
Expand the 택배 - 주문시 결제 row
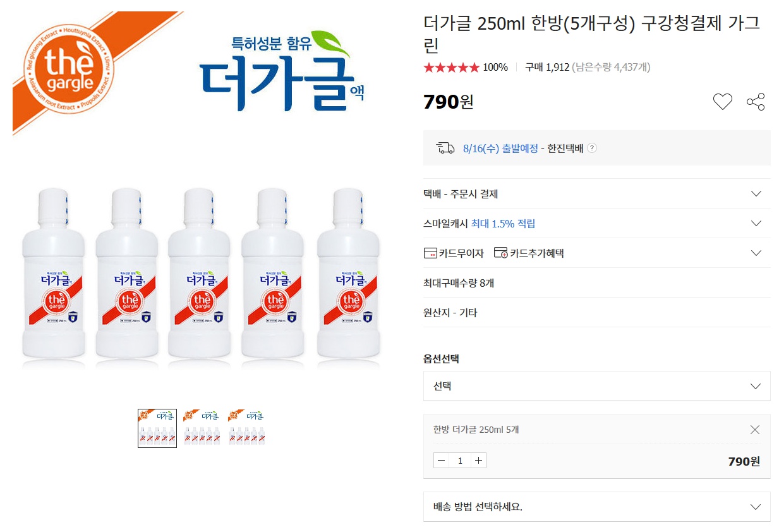click(756, 193)
